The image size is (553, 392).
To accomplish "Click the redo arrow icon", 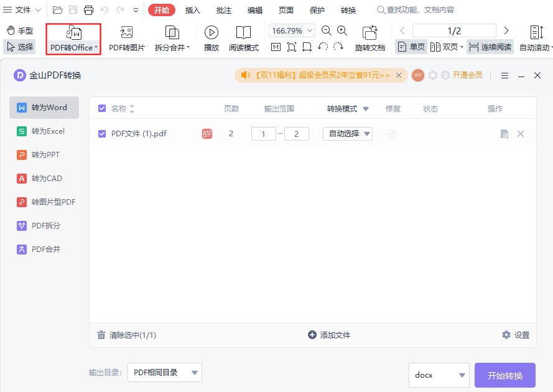I will point(120,10).
